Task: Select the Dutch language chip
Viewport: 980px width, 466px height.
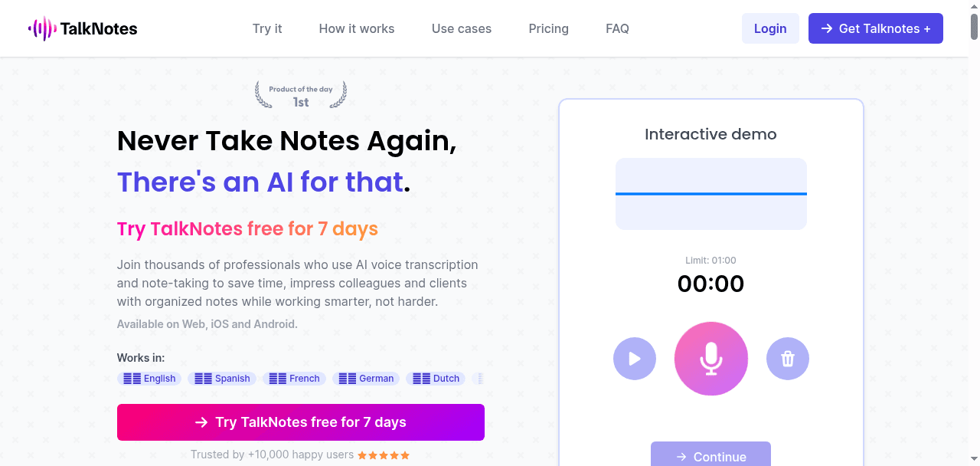Action: pyautogui.click(x=436, y=379)
